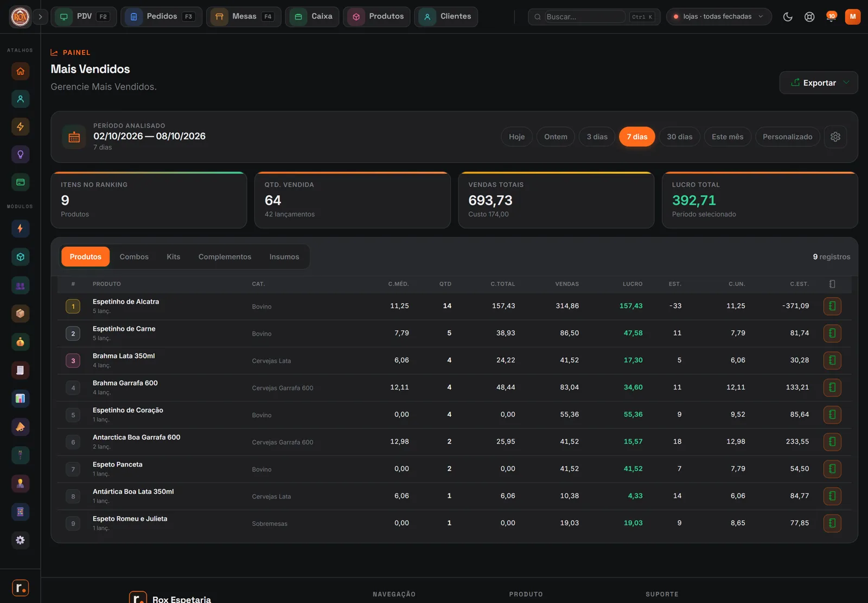
Task: Click the column toggle icon in table header
Action: (x=832, y=284)
